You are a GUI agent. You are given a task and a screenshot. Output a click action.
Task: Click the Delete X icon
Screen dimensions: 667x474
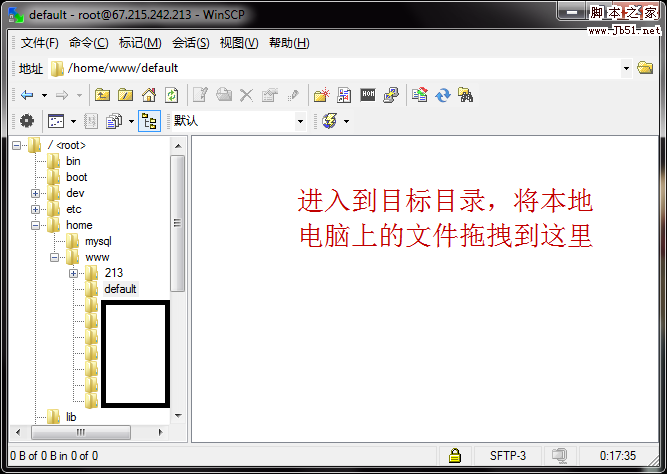tap(246, 95)
